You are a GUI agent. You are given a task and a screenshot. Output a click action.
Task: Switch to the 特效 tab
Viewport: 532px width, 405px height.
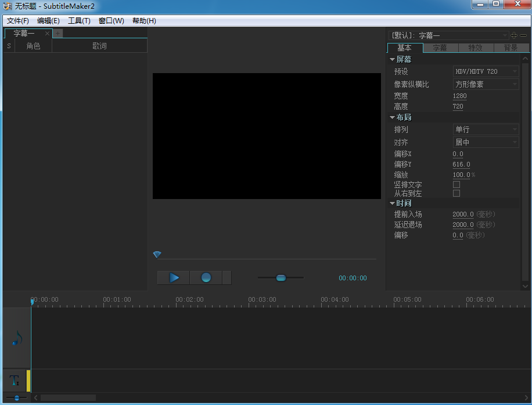tap(475, 48)
